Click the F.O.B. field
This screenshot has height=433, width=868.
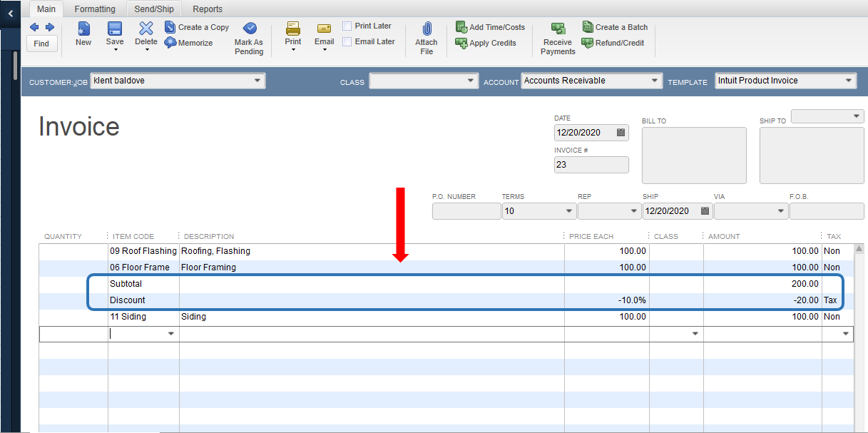click(827, 211)
